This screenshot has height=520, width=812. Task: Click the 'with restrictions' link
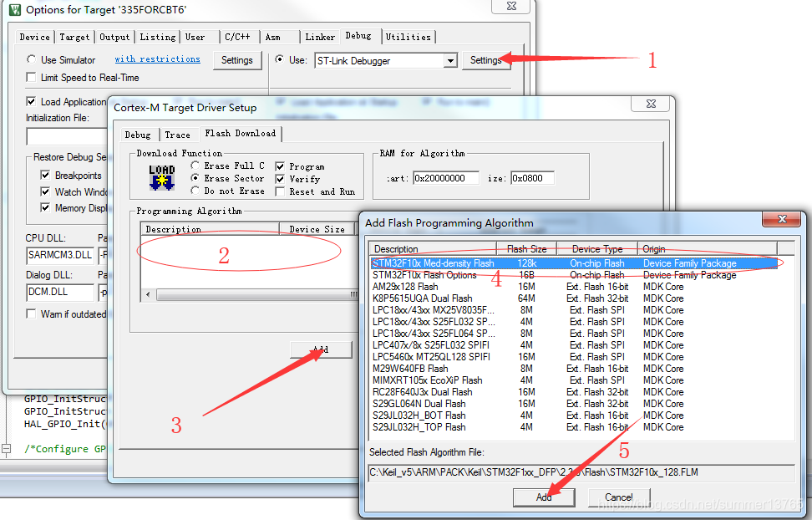(x=157, y=59)
